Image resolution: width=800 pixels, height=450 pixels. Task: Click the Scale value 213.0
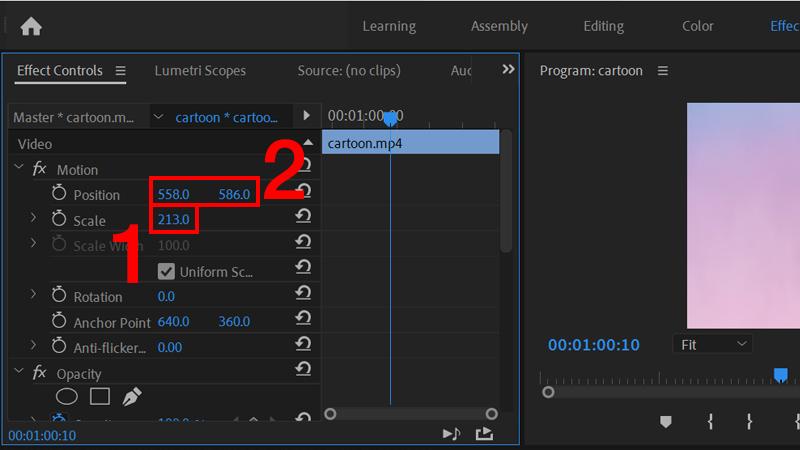coord(173,220)
